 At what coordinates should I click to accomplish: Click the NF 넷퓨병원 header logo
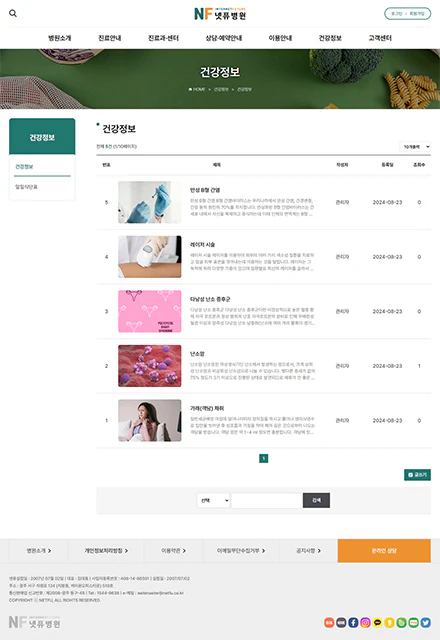coord(220,14)
